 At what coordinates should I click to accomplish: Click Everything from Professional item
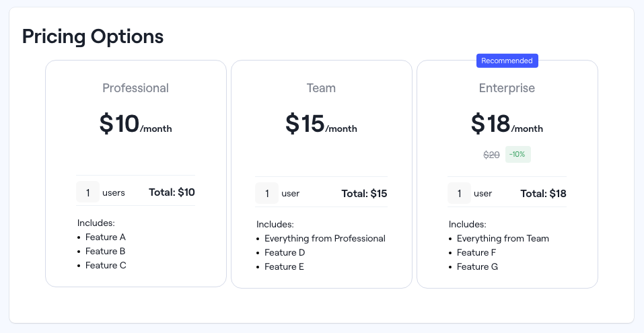325,238
